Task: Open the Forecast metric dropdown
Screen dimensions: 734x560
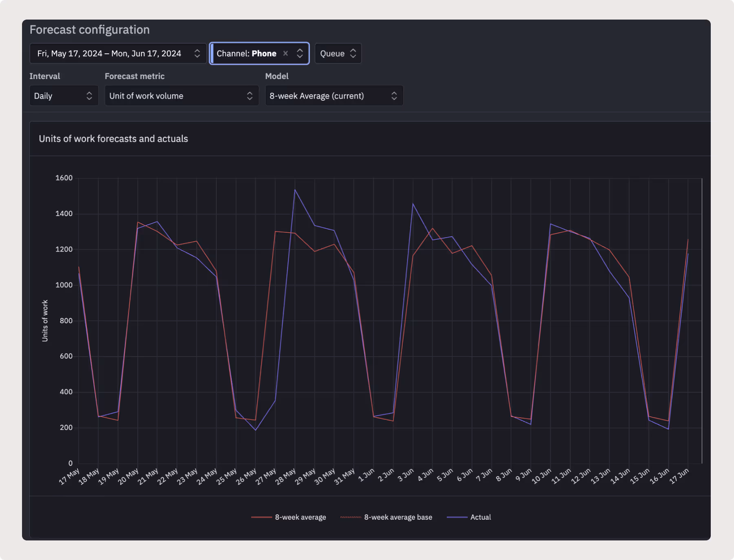Action: [x=182, y=96]
